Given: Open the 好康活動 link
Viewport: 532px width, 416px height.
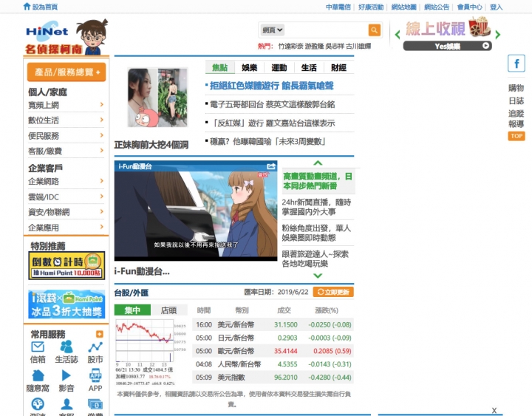Looking at the screenshot, I should [x=371, y=7].
